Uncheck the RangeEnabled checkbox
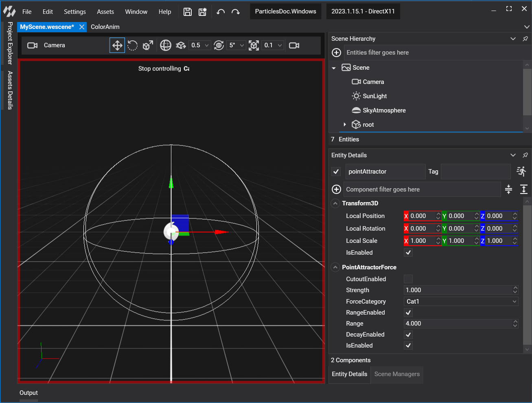532x403 pixels. pos(408,313)
